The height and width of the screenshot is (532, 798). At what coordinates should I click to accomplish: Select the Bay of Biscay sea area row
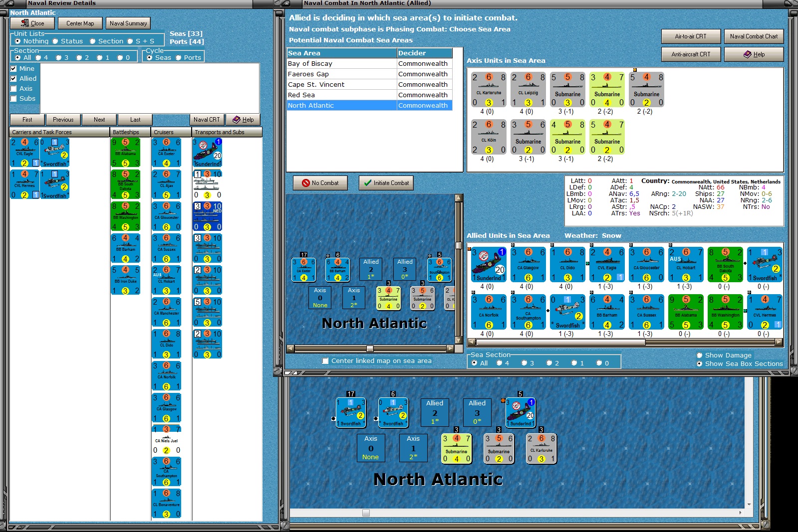370,64
